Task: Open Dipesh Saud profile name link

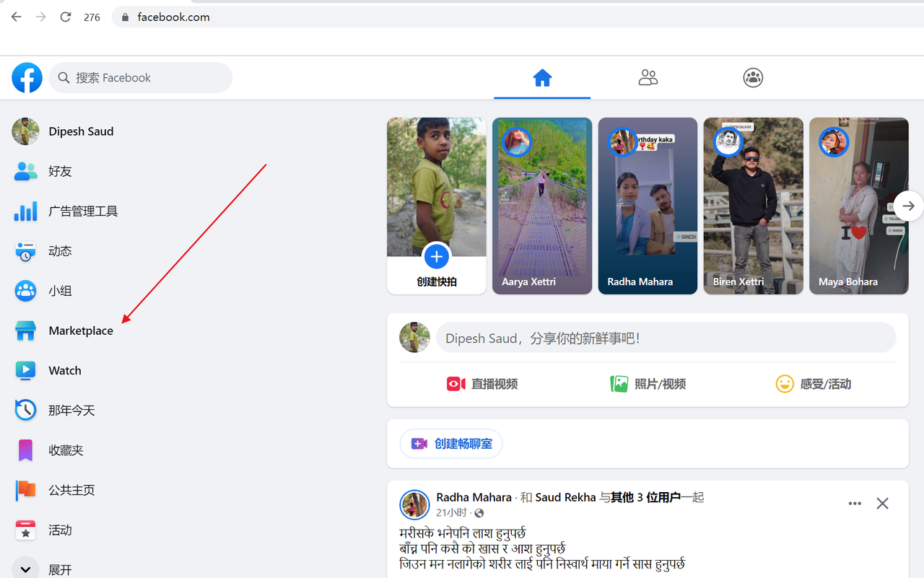Action: [x=81, y=131]
